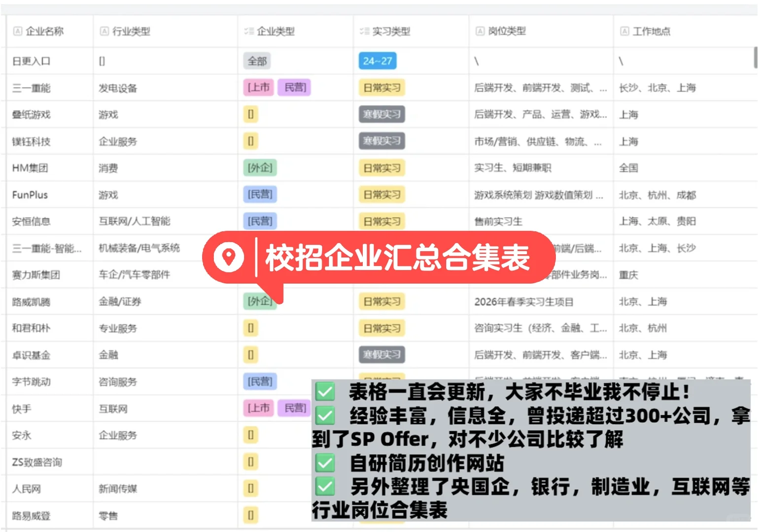The width and height of the screenshot is (758, 532).
Task: Select the 安恒信息 company cell
Action: pos(50,221)
